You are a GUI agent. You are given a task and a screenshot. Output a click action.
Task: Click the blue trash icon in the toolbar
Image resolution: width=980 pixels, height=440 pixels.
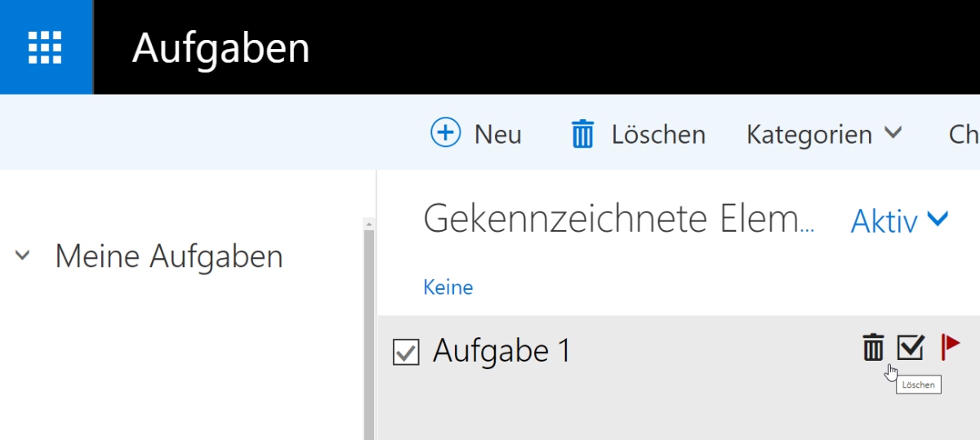tap(582, 133)
